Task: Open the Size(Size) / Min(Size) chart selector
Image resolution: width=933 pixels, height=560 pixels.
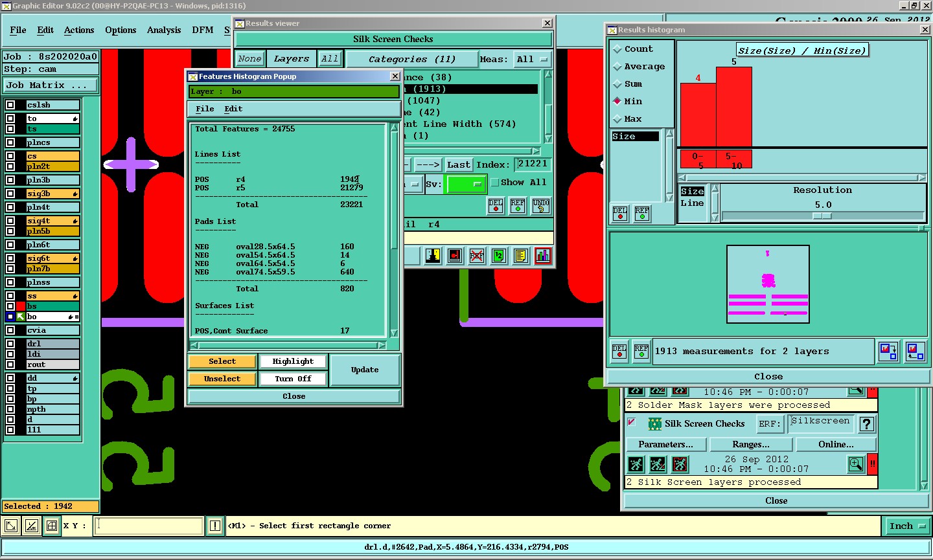Action: [x=802, y=50]
